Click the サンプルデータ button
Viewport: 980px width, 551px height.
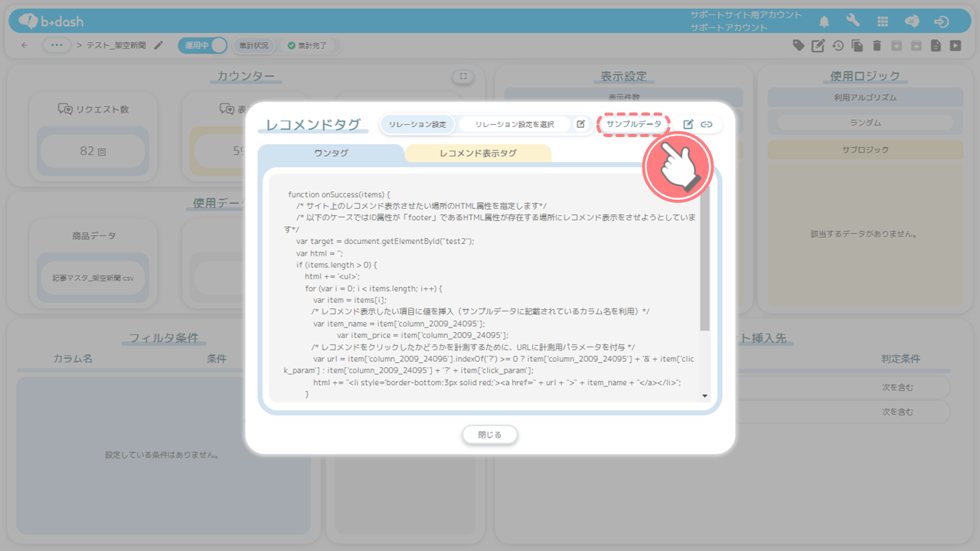[634, 124]
